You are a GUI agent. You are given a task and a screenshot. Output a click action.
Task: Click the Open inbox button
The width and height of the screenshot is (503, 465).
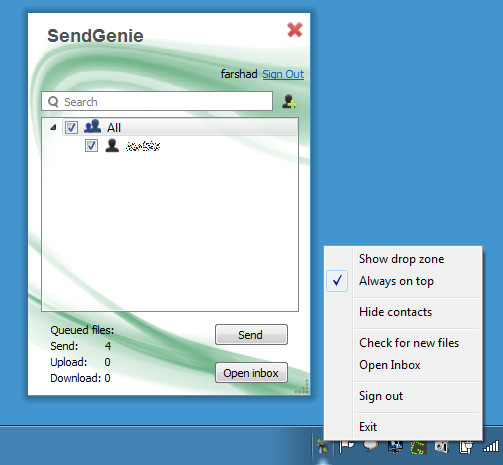click(251, 373)
